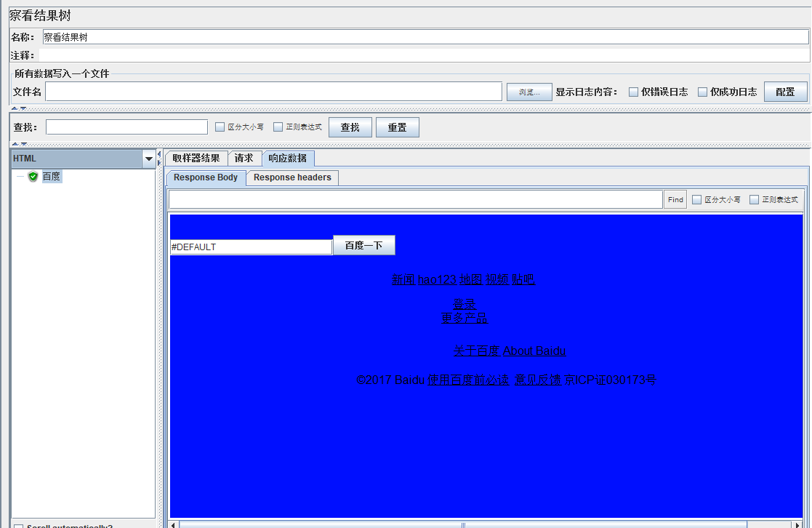Click the 关于百度 link in rendered page
Screen dimensions: 812x528
point(476,351)
